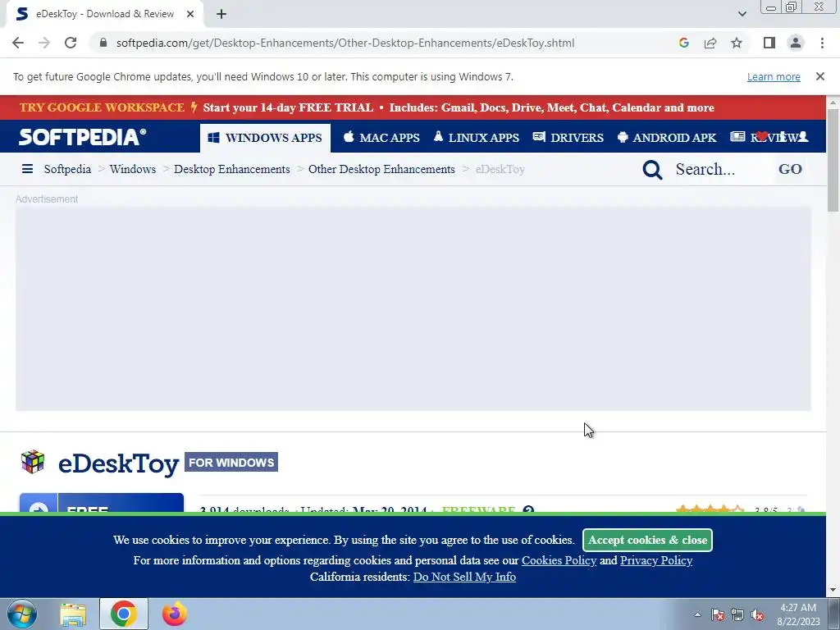Open File Explorer from the taskbar
This screenshot has width=840, height=630.
click(x=73, y=614)
